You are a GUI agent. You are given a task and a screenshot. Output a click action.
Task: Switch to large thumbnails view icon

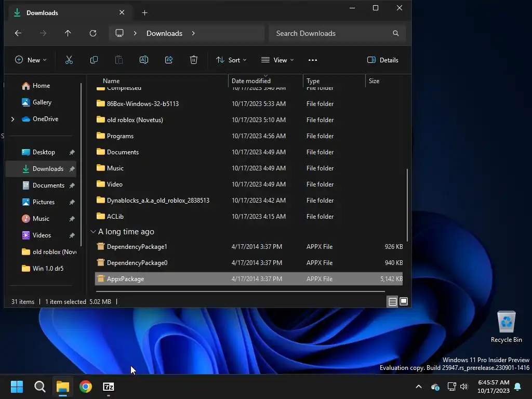pos(403,301)
